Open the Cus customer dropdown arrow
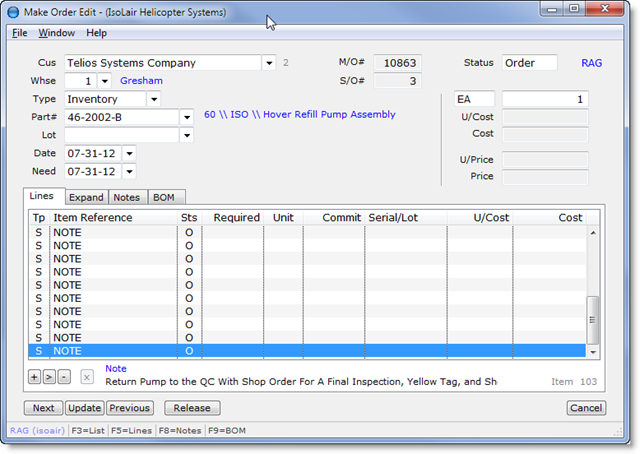640x454 pixels. 268,63
